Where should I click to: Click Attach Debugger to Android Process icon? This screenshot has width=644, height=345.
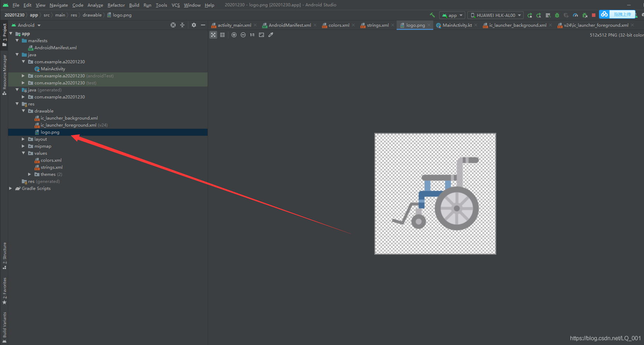tap(585, 15)
